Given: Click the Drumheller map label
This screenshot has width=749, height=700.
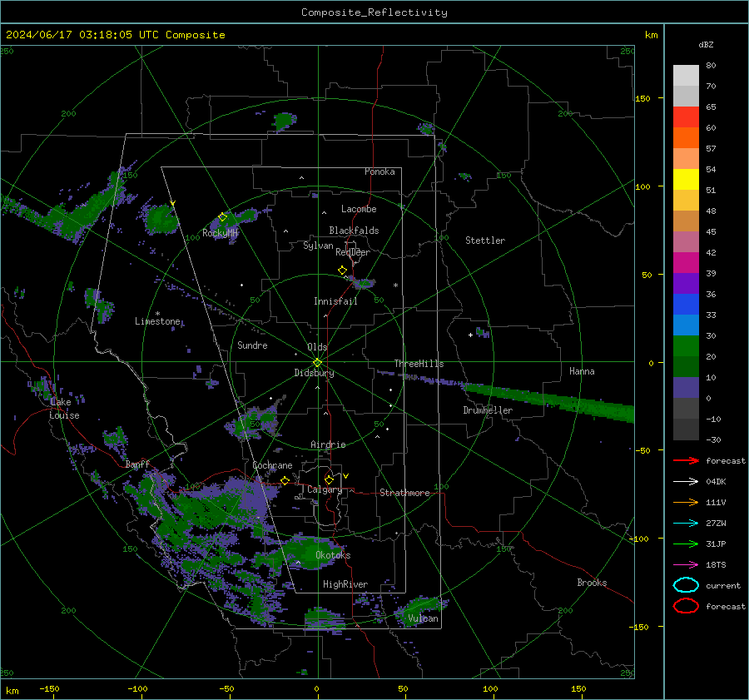Looking at the screenshot, I should [x=488, y=410].
